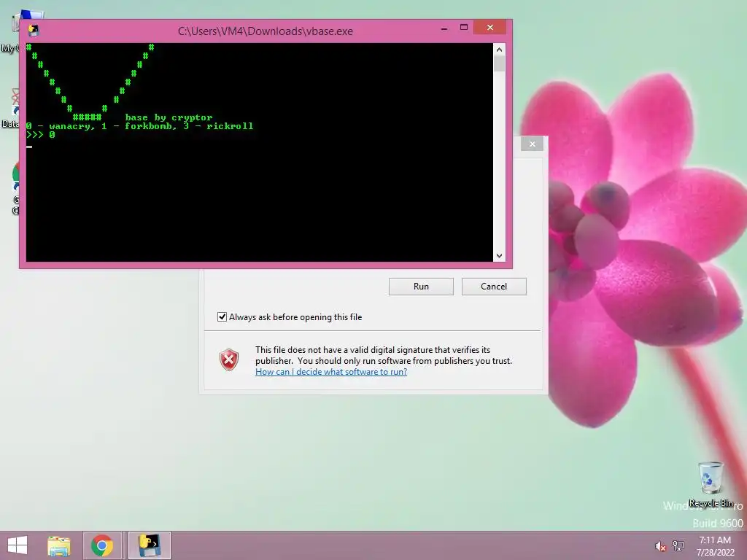The image size is (747, 560).
Task: Click the Run button in security dialog
Action: click(x=421, y=287)
